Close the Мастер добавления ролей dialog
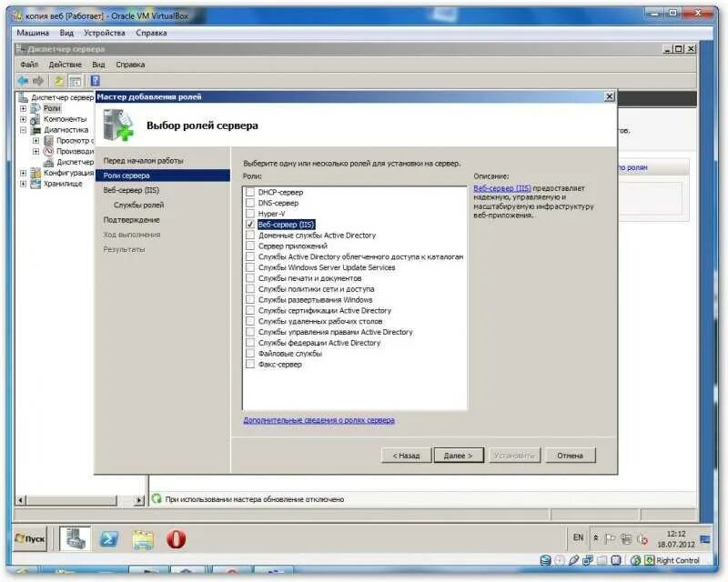 point(610,96)
